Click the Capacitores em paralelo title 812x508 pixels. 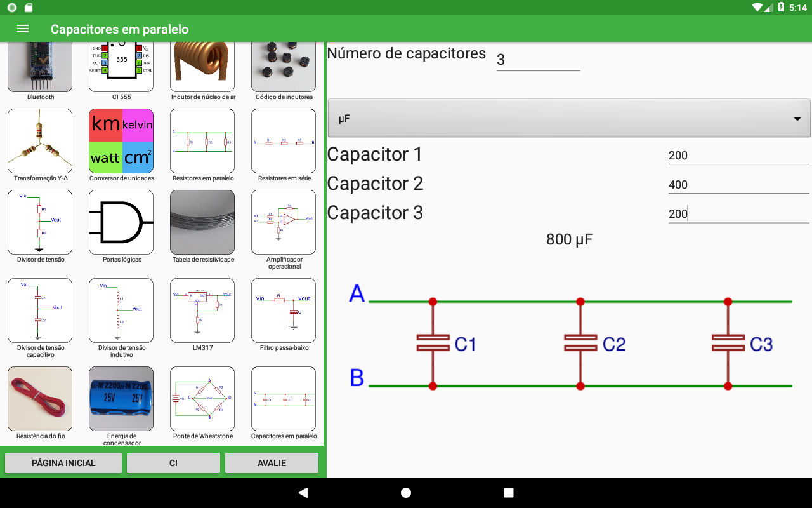point(119,29)
